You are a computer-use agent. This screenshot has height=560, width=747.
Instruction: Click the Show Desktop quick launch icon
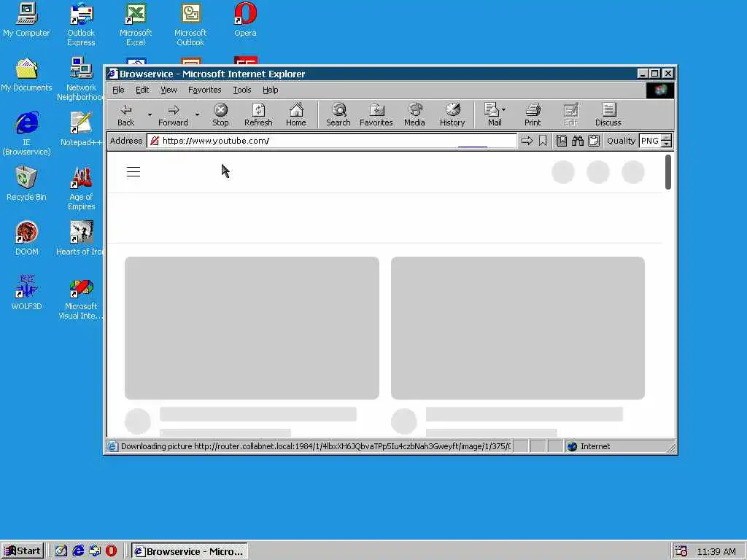pos(61,551)
